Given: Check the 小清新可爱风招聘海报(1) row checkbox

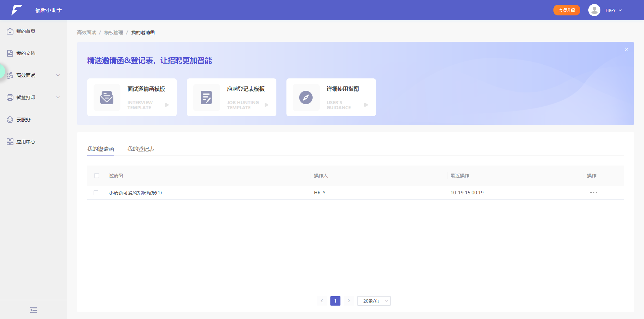Looking at the screenshot, I should point(97,193).
